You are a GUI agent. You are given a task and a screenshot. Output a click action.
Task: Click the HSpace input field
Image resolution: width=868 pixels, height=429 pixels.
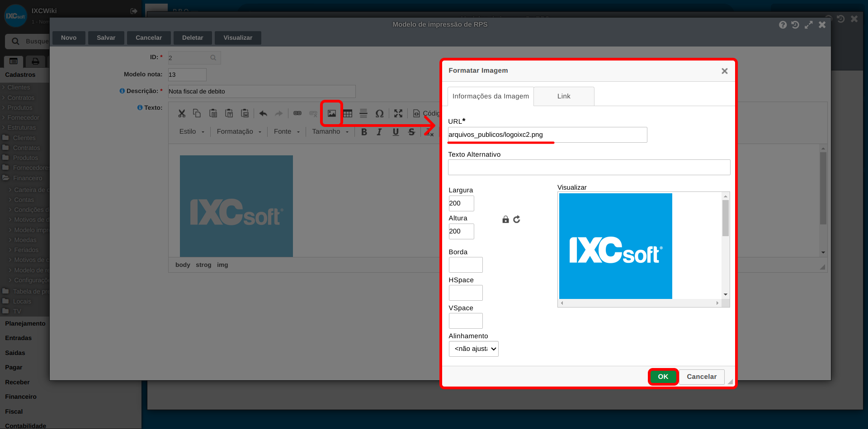(466, 293)
